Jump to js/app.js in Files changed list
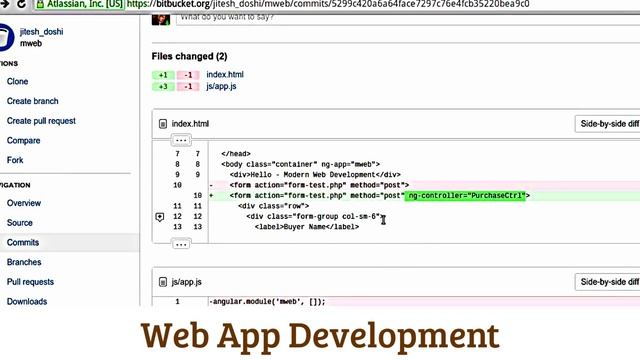The width and height of the screenshot is (640, 360). (221, 86)
